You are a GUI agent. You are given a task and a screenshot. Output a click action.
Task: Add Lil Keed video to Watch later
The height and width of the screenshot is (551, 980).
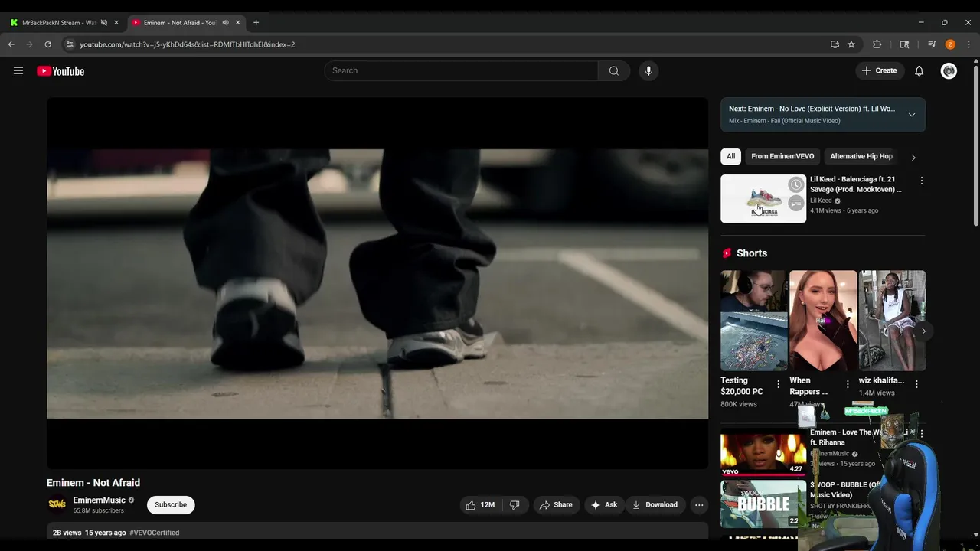coord(796,185)
